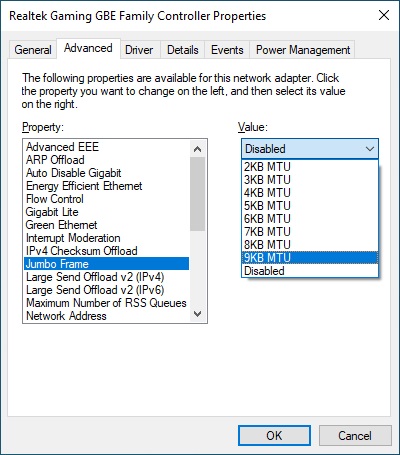Pick 5KB MTU in dropdown
This screenshot has width=400, height=455.
(x=310, y=206)
